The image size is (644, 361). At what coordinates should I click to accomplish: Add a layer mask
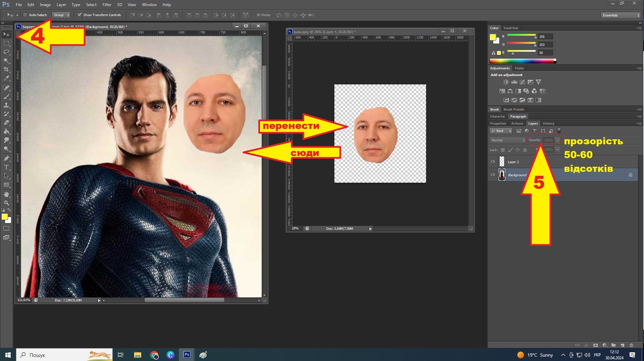pos(595,345)
